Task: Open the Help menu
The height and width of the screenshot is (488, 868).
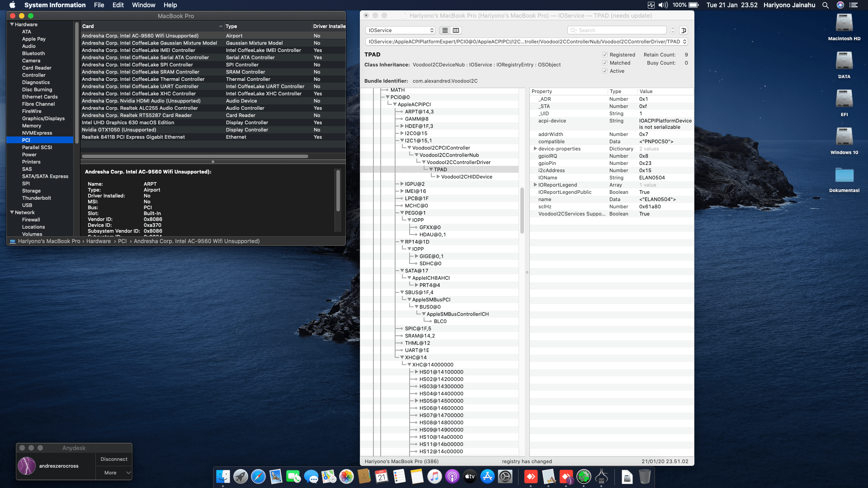Action: [170, 5]
